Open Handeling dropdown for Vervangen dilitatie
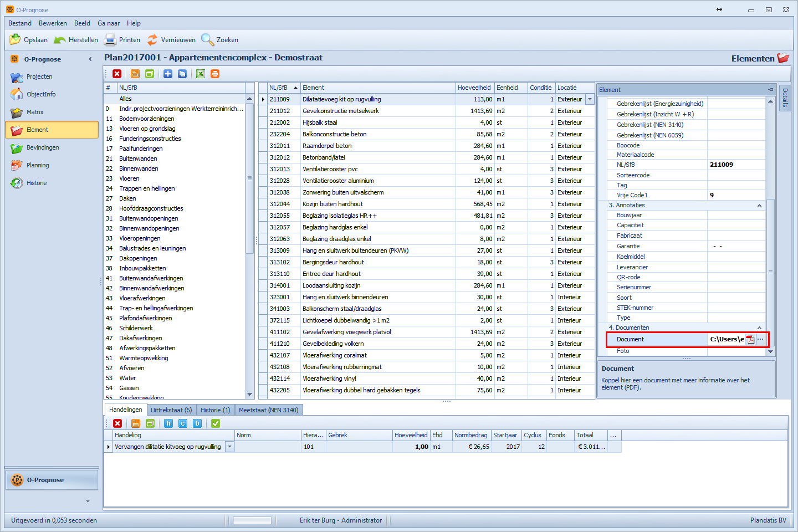 229,447
